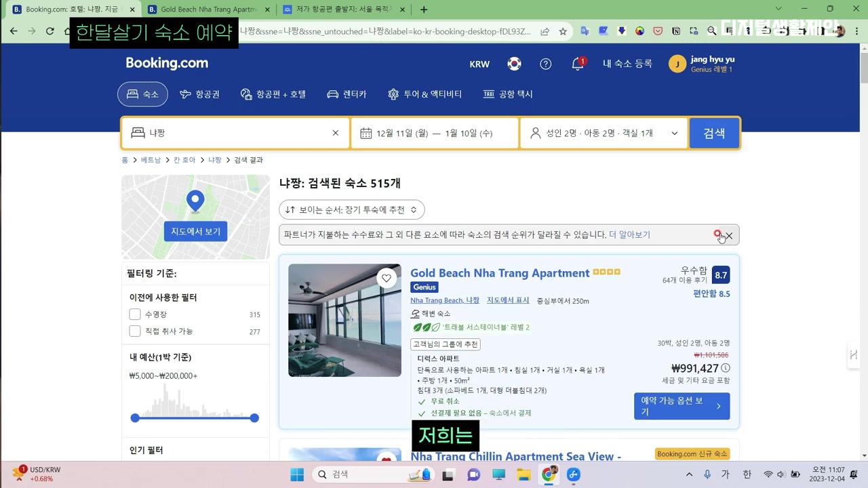Screen dimensions: 868x488
Task: Reload the current page
Action: pyautogui.click(x=50, y=31)
